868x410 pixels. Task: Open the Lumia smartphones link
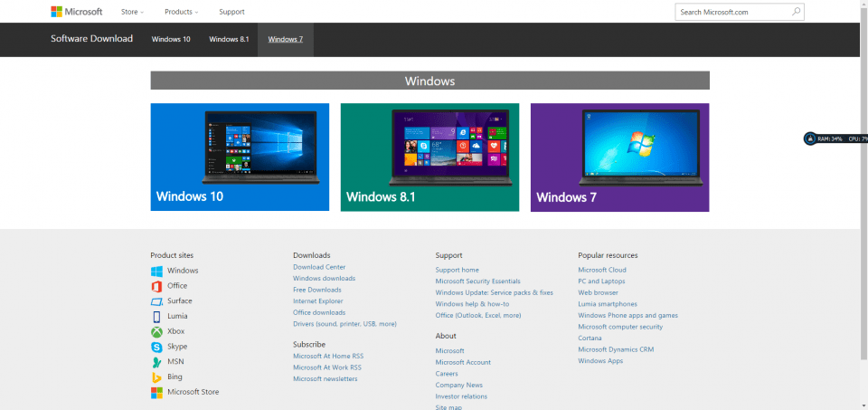click(x=608, y=304)
